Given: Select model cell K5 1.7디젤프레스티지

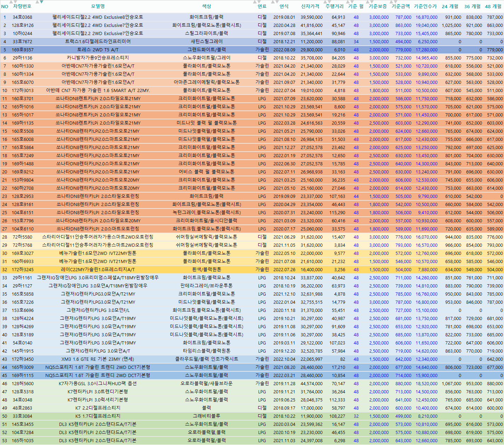Looking at the screenshot, I should coord(98,416).
